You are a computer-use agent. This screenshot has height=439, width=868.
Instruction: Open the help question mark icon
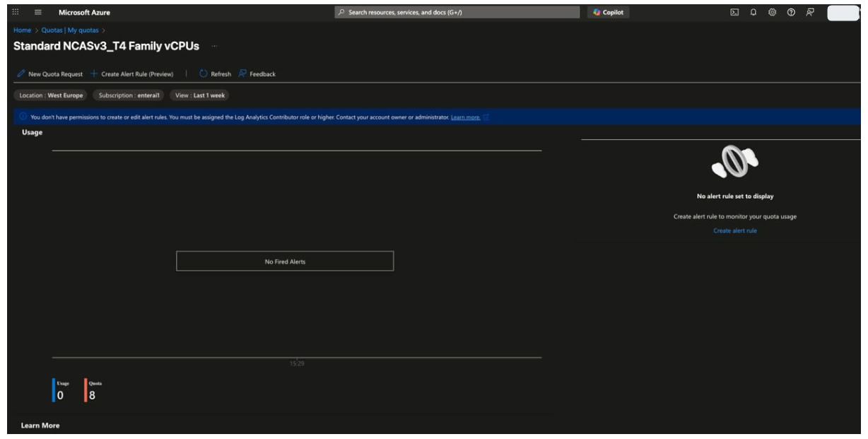[791, 12]
